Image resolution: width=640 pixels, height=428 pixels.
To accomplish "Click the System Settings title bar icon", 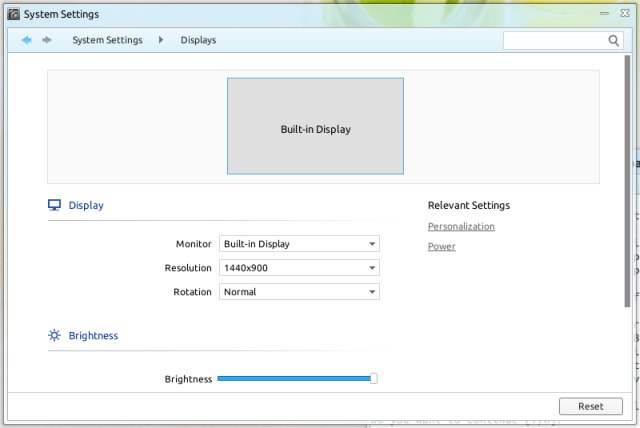I will 13,14.
